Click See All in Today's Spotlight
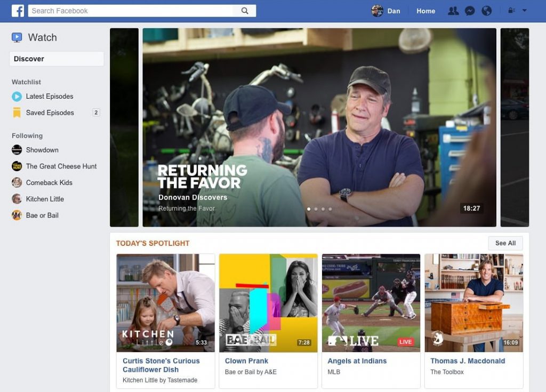 click(x=505, y=243)
